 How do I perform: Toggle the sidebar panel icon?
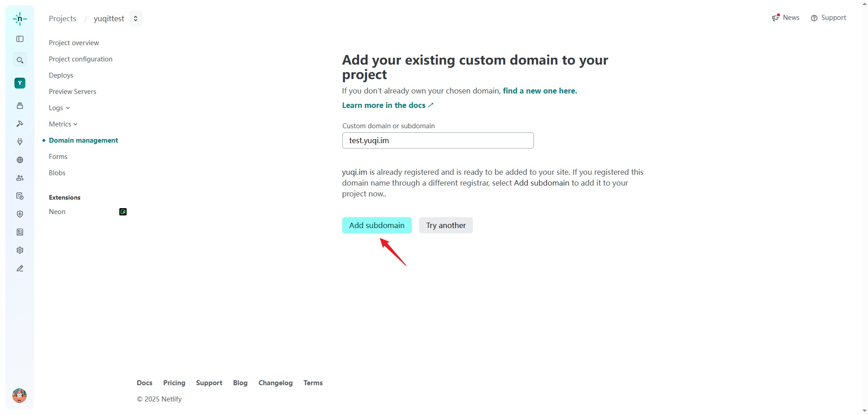20,39
